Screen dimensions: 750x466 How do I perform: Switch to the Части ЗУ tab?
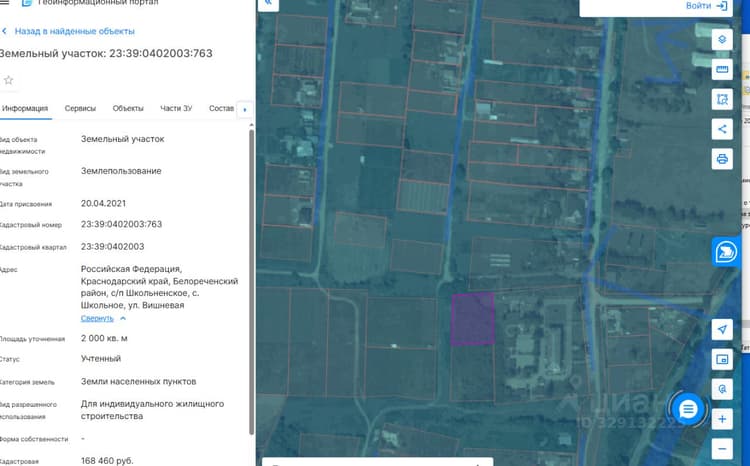[176, 109]
